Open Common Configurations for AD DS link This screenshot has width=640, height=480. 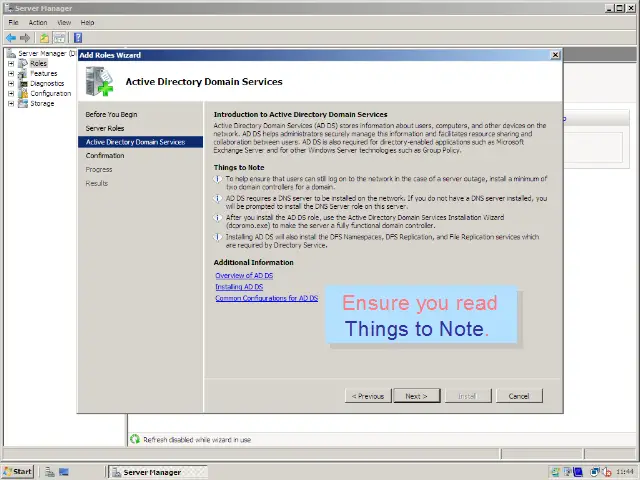pos(267,298)
